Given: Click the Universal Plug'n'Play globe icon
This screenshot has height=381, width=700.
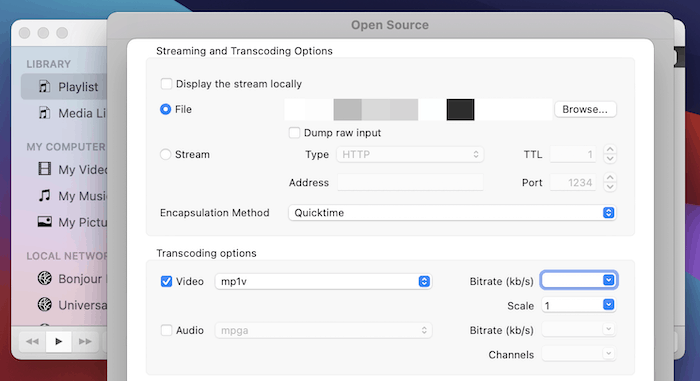Looking at the screenshot, I should point(44,304).
